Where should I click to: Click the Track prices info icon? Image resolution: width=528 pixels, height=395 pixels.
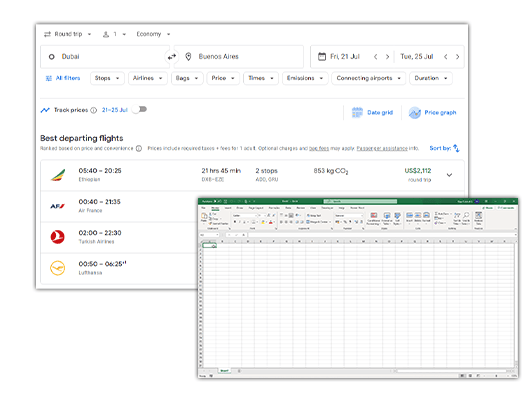point(94,110)
